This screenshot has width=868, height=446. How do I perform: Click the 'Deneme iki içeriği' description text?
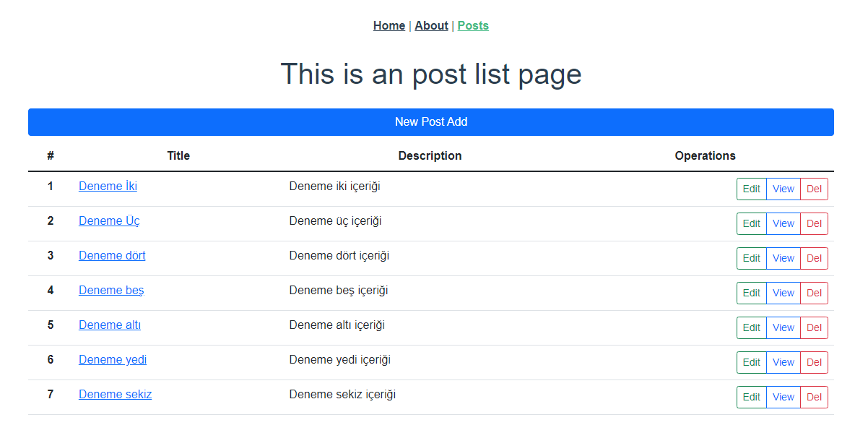[x=335, y=186]
